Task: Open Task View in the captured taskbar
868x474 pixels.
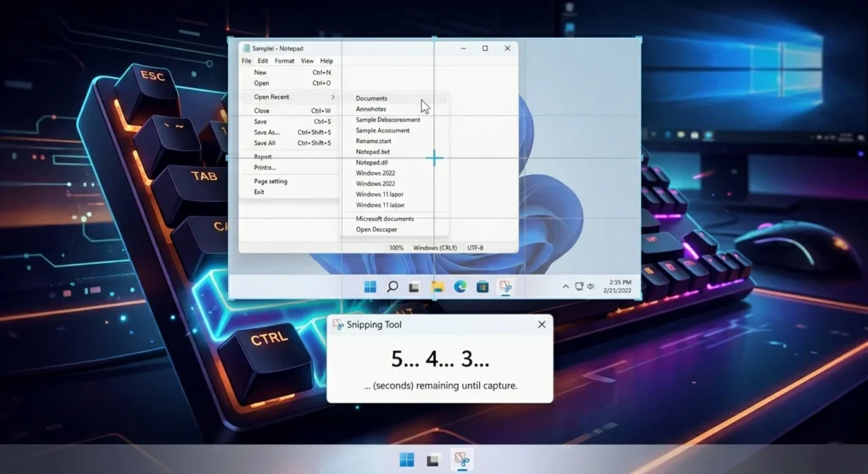Action: coord(414,287)
